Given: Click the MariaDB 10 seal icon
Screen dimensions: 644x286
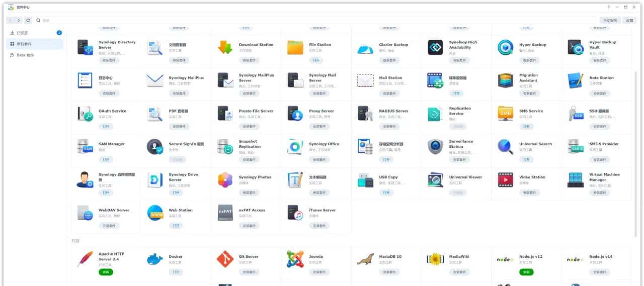Looking at the screenshot, I should point(365,259).
